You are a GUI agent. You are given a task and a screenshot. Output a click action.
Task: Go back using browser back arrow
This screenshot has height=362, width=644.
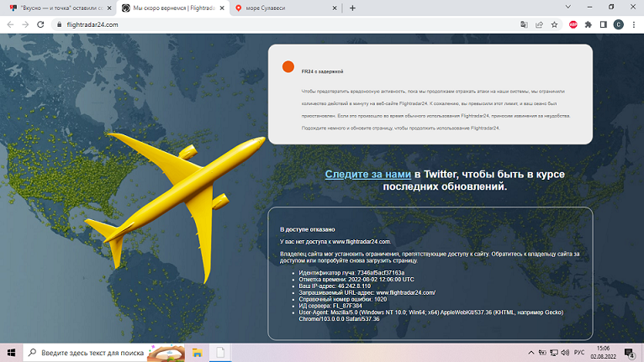click(x=10, y=24)
